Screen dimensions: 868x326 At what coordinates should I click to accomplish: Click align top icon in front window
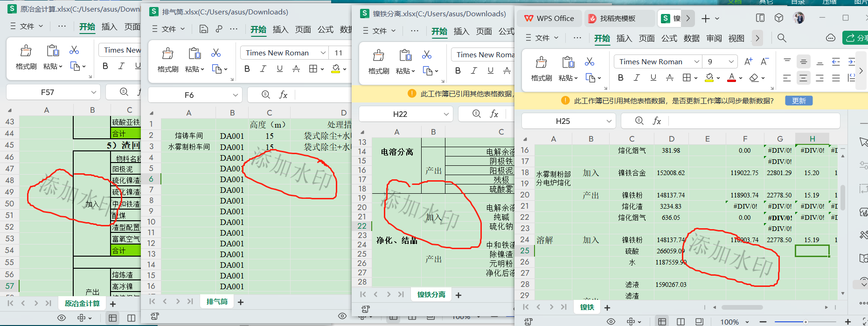(x=787, y=61)
